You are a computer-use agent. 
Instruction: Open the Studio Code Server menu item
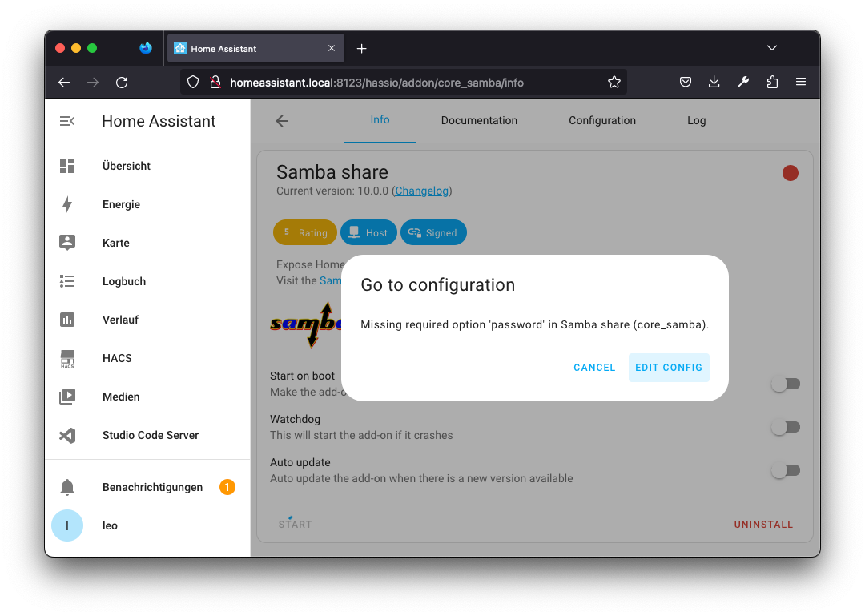(147, 435)
